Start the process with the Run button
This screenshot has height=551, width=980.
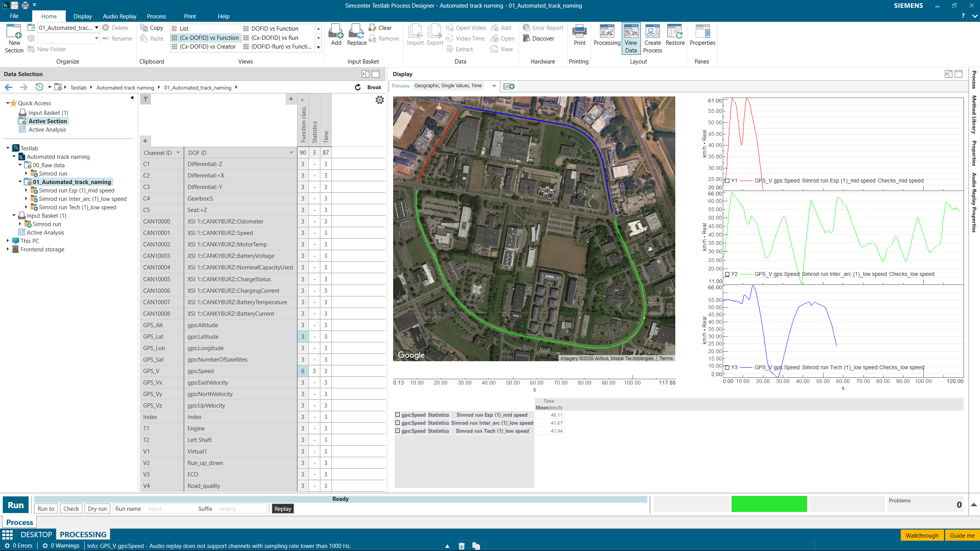click(15, 505)
